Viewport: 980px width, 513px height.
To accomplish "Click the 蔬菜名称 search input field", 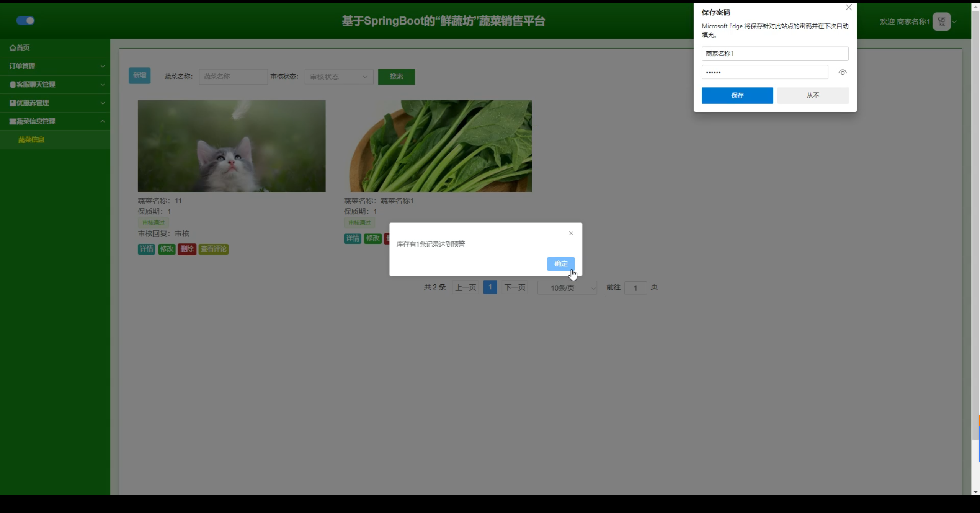I will coord(233,77).
